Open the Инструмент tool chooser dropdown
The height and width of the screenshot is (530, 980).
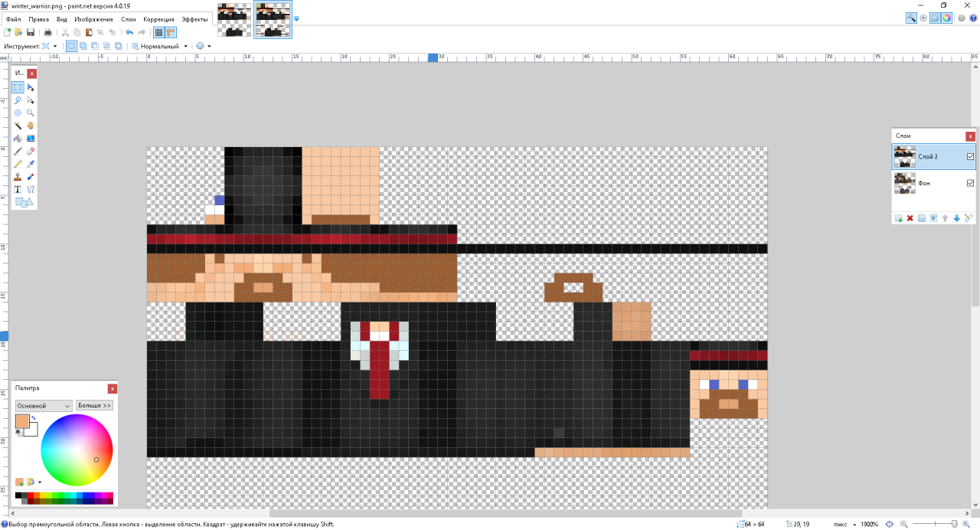(49, 46)
